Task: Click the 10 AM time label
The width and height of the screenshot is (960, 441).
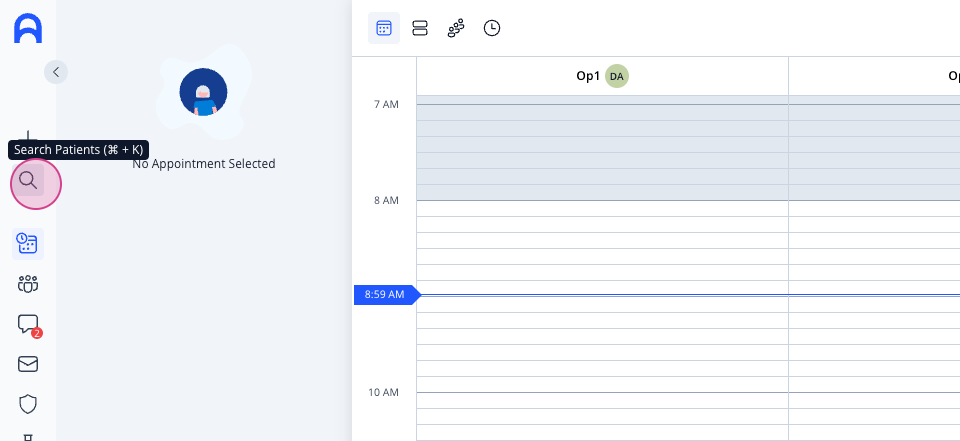Action: pyautogui.click(x=384, y=392)
